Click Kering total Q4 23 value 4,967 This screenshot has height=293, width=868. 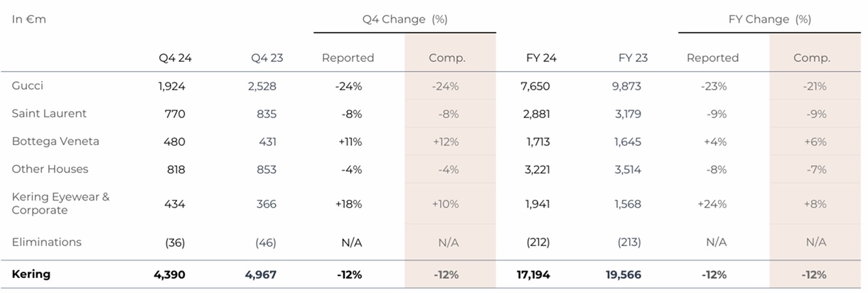point(260,275)
